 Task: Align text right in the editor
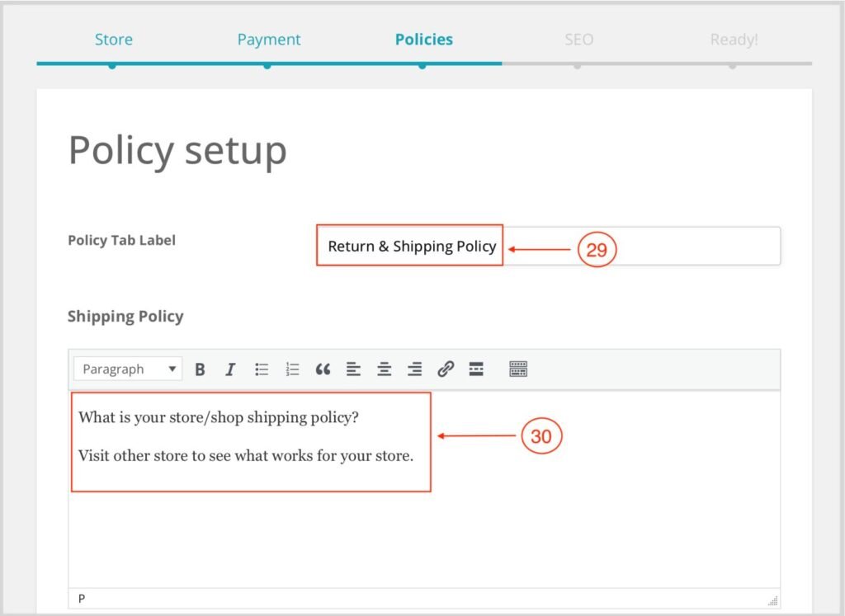coord(415,369)
